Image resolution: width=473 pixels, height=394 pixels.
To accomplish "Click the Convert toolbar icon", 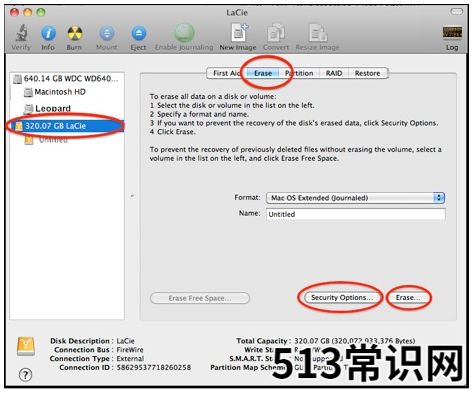I will tap(276, 33).
